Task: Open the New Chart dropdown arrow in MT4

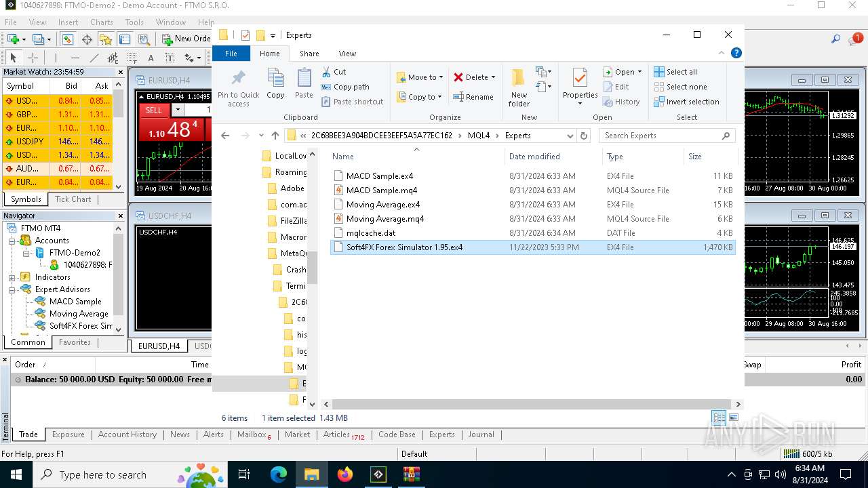Action: point(24,39)
